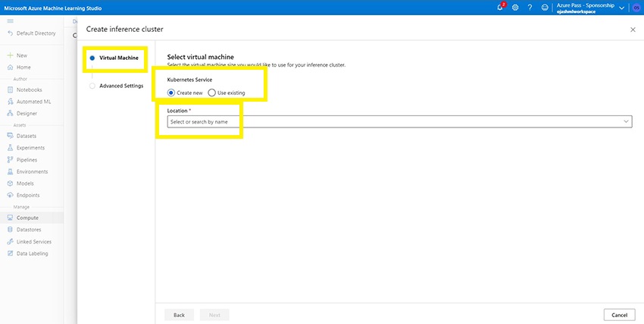This screenshot has width=644, height=324.
Task: Open Models in sidebar
Action: [20, 184]
